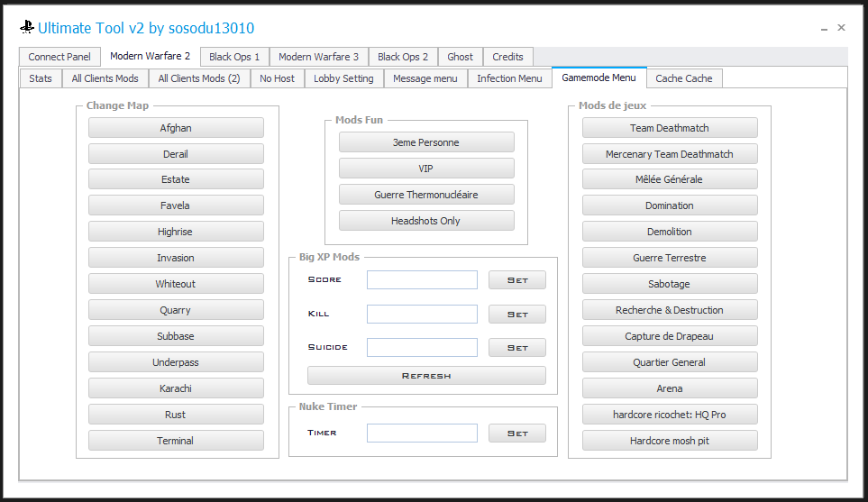Screen dimensions: 868x502
Task: Change map to Quarry
Action: pos(176,310)
